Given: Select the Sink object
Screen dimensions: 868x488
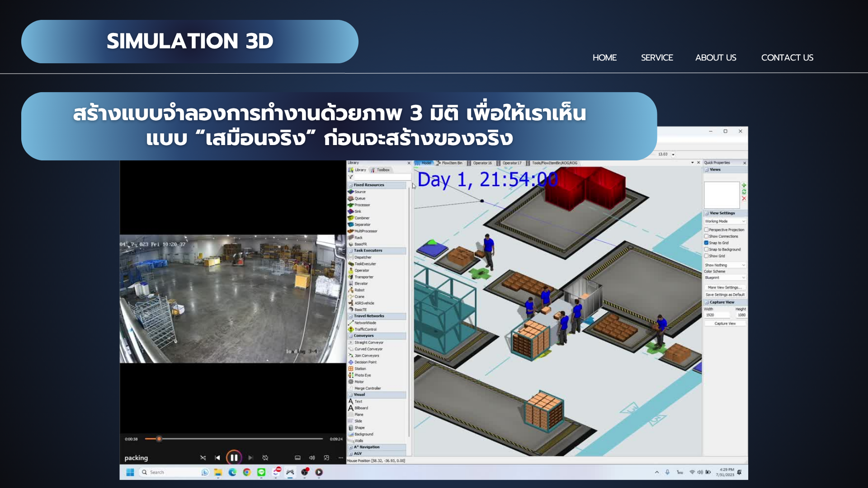Looking at the screenshot, I should (x=355, y=211).
